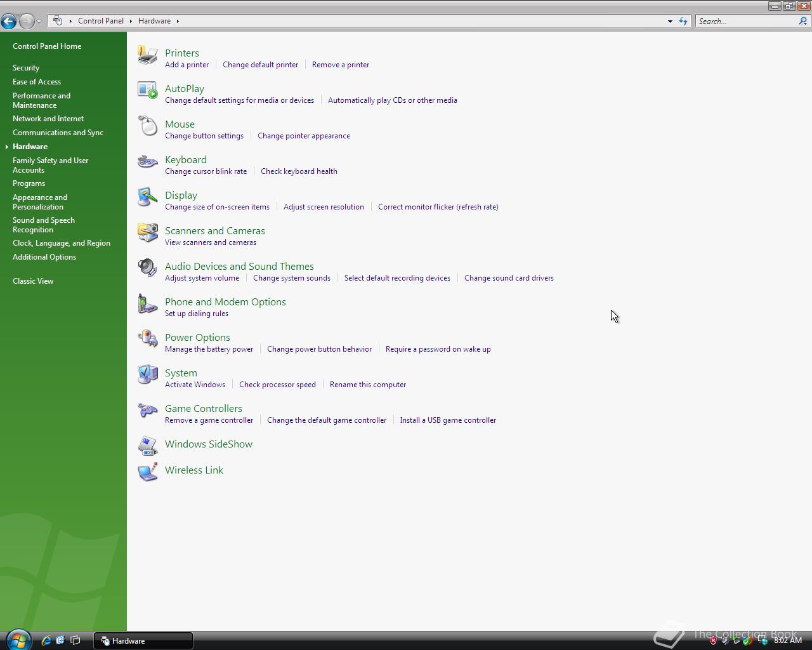This screenshot has width=812, height=650.
Task: Select Hardware in the breadcrumb path
Action: click(x=154, y=21)
